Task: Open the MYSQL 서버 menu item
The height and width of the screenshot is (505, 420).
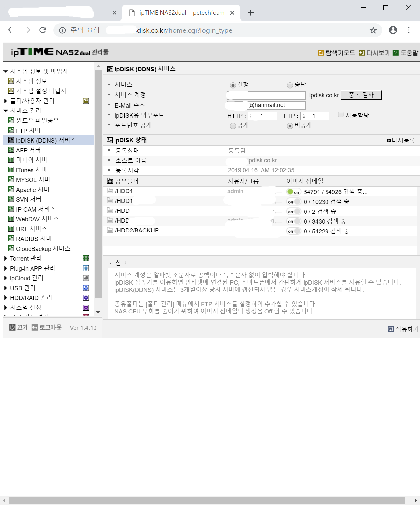Action: [x=33, y=180]
